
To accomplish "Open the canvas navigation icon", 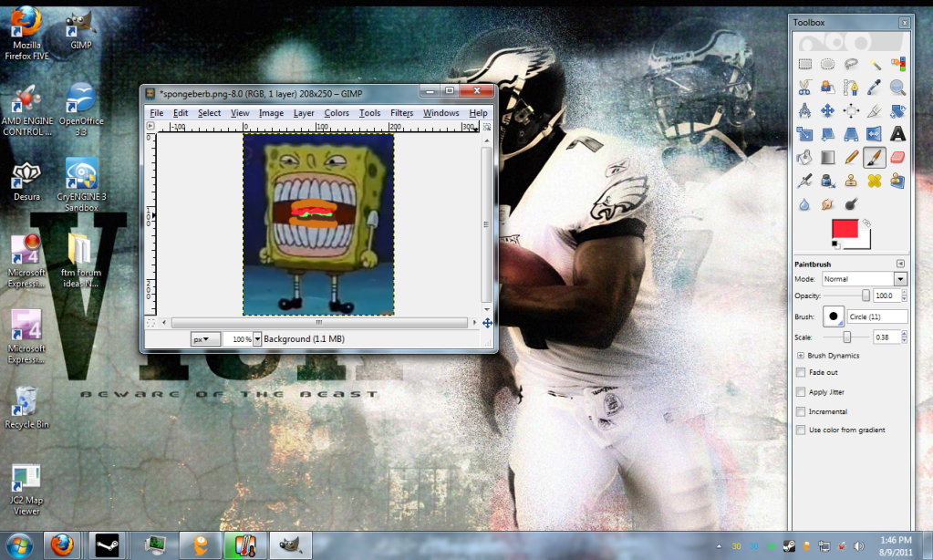I will click(487, 323).
